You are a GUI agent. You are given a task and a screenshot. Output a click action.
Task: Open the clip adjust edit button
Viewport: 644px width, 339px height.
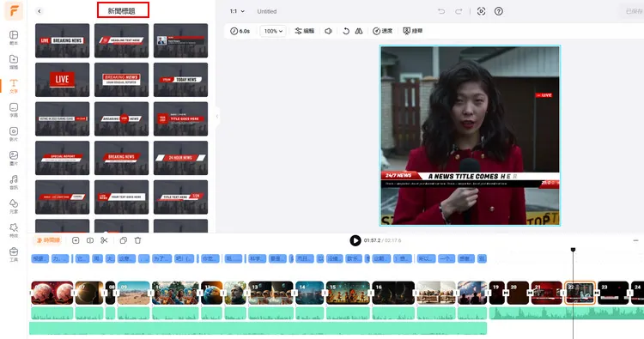click(x=304, y=31)
